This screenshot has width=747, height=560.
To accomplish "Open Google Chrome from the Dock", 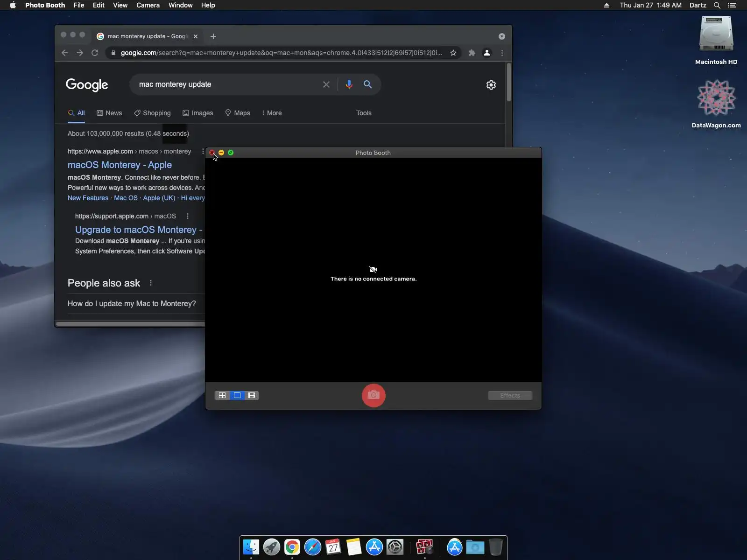I will click(292, 547).
